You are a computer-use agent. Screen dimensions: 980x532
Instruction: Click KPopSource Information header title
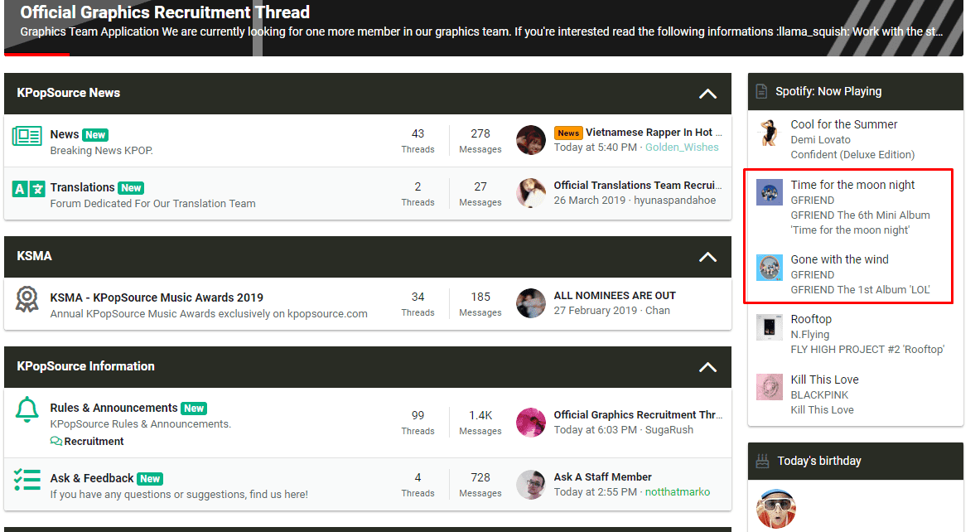pyautogui.click(x=85, y=366)
